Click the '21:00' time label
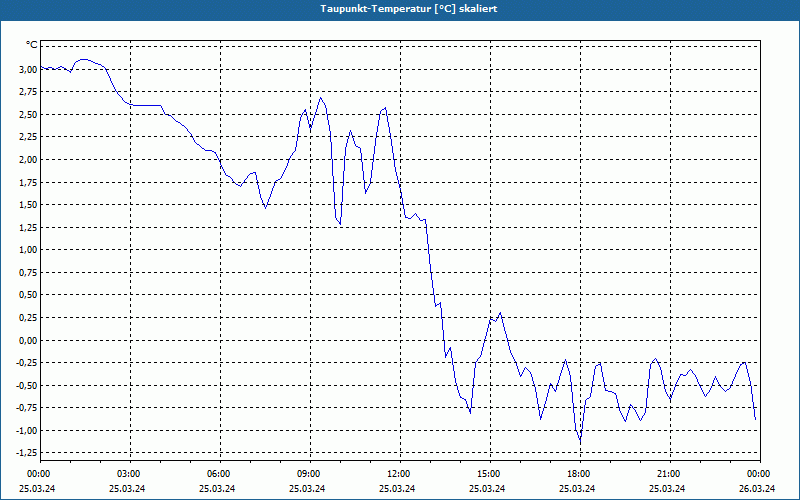The width and height of the screenshot is (800, 500). click(x=667, y=474)
